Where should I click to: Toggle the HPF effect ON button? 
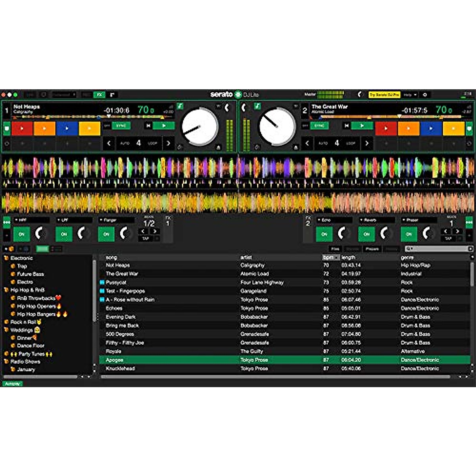(x=21, y=234)
